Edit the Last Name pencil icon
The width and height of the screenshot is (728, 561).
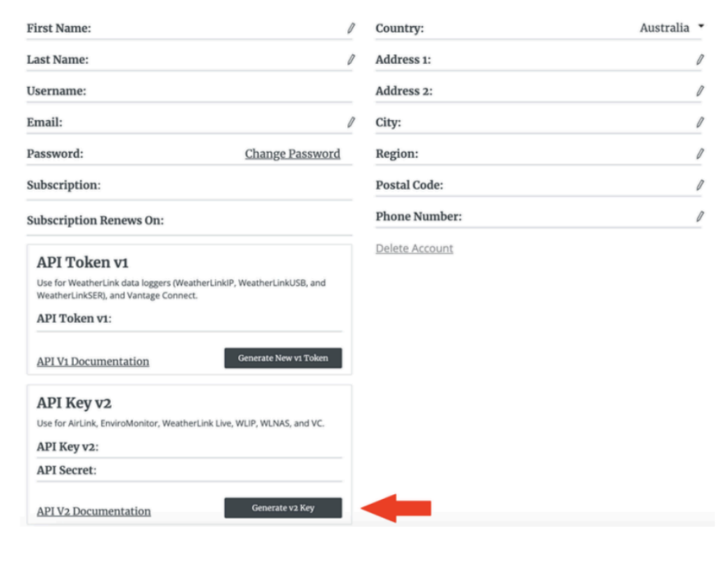click(351, 60)
